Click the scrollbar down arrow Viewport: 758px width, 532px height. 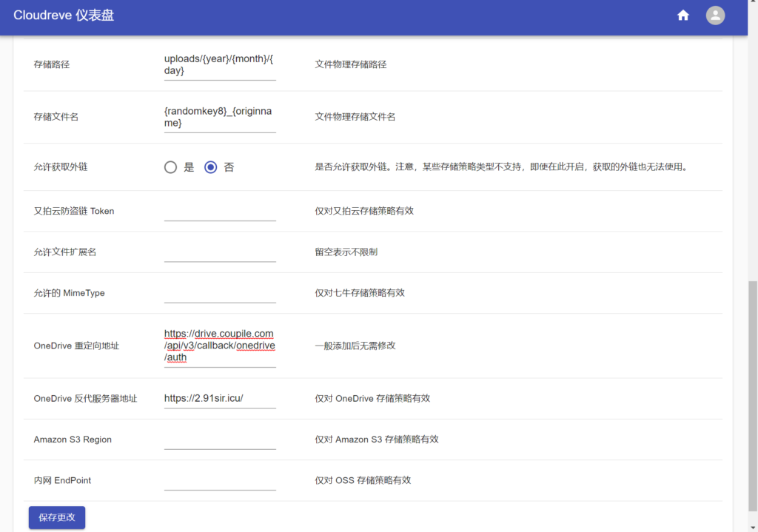coord(751,526)
